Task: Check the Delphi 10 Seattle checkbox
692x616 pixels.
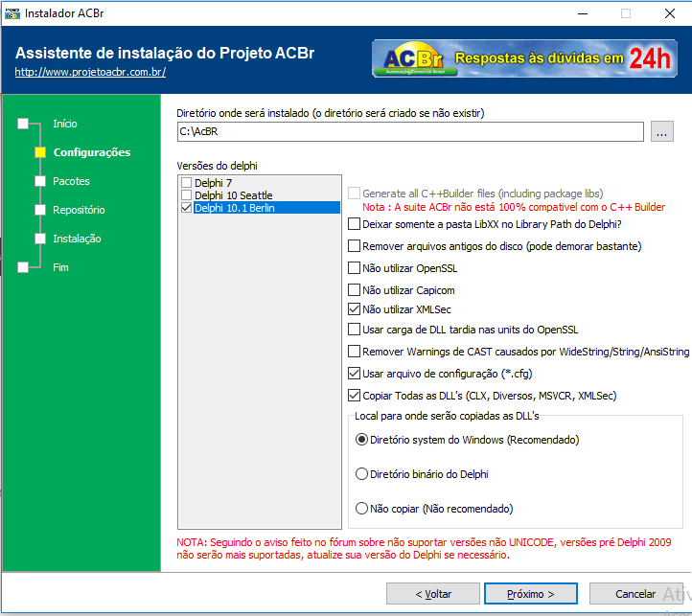Action: coord(187,195)
